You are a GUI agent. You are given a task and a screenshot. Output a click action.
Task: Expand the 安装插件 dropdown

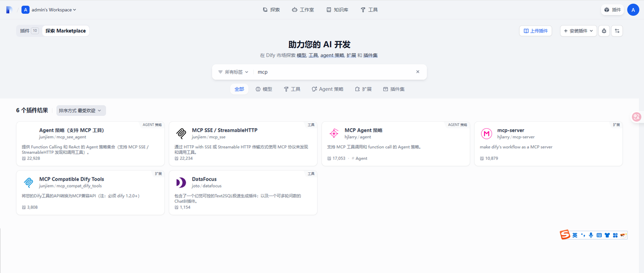[x=578, y=31]
